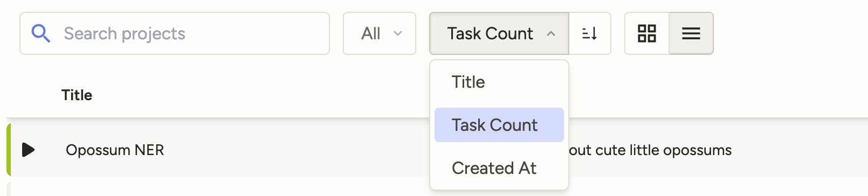Expand the Opossum NER row triangle
The height and width of the screenshot is (196, 868).
click(29, 150)
